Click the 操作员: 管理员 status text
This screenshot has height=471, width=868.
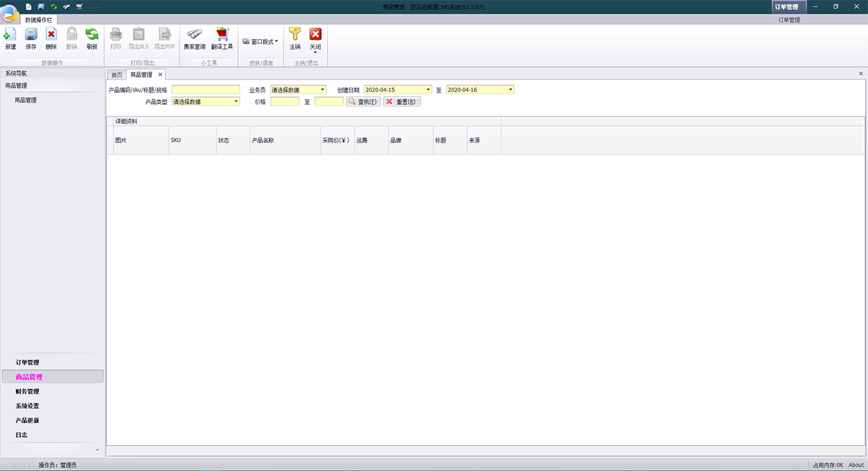click(x=57, y=465)
